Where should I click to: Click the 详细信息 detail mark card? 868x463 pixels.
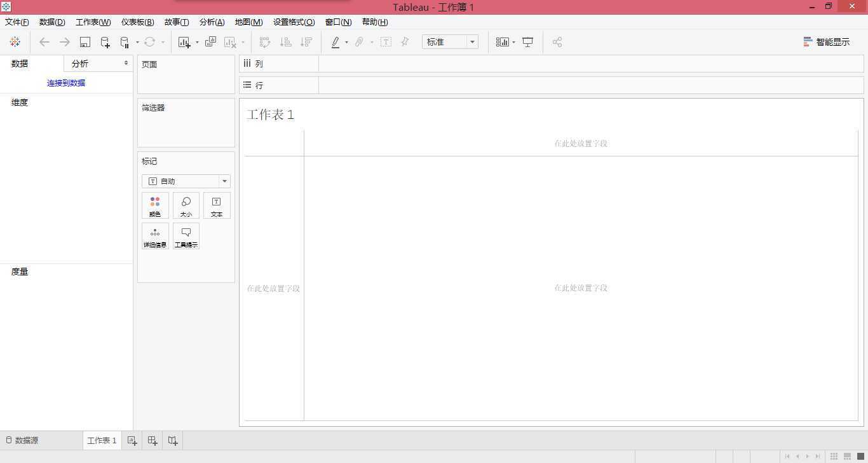[x=155, y=236]
